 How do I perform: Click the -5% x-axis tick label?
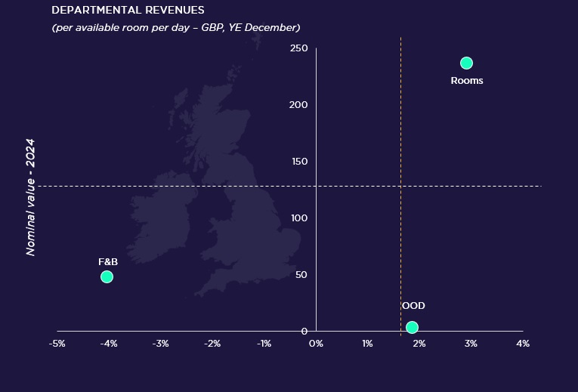tap(57, 344)
